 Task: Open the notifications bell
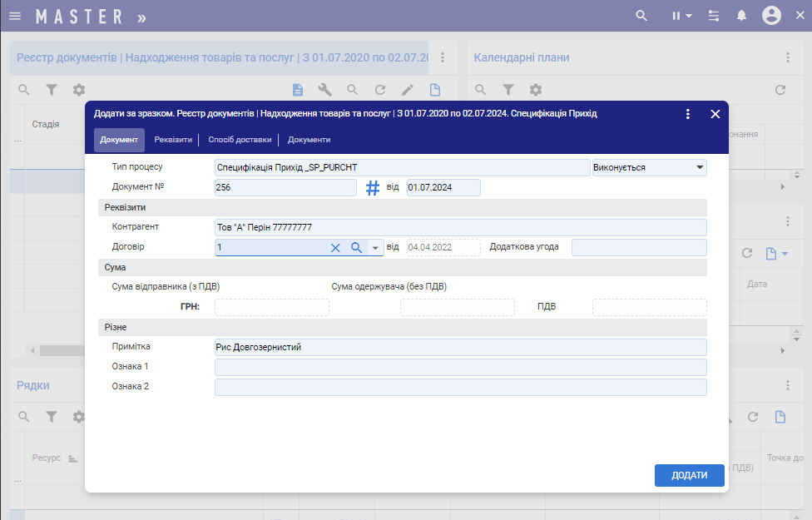click(x=741, y=16)
